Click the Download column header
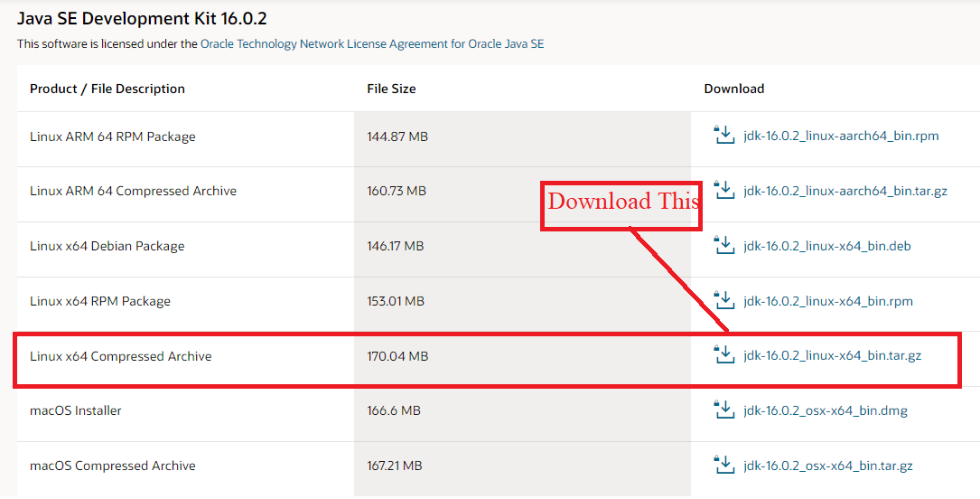 click(x=733, y=89)
